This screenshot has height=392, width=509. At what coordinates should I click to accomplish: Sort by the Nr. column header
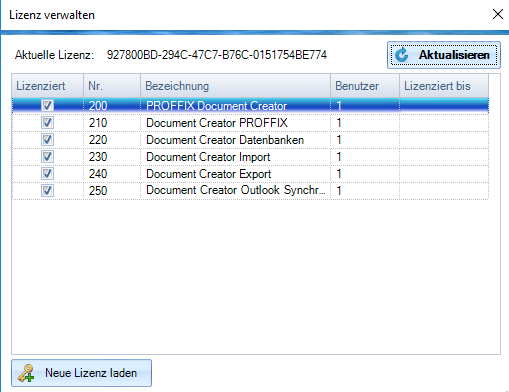pyautogui.click(x=112, y=86)
